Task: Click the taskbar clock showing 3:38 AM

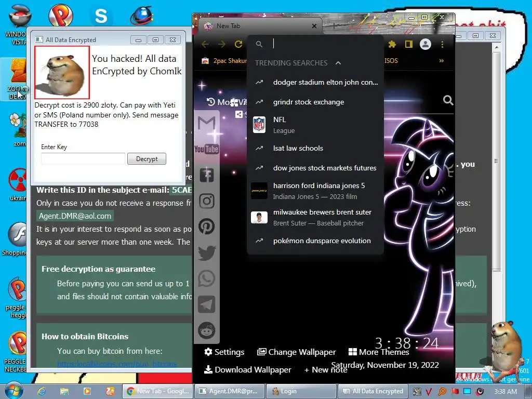Action: click(506, 392)
